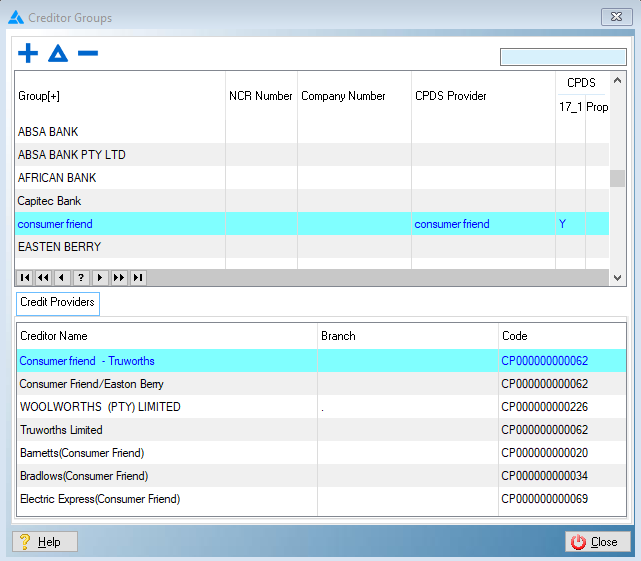Go to previous page of records
641x561 pixels.
[43, 277]
